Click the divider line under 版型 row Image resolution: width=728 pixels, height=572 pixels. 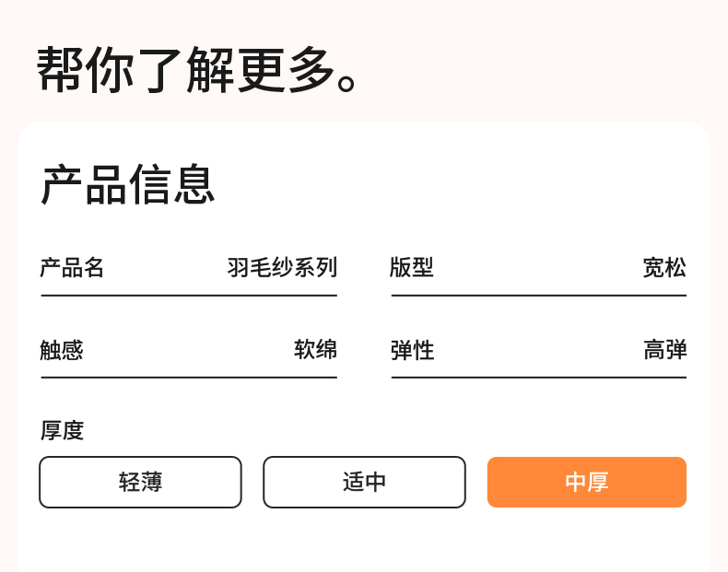539,296
